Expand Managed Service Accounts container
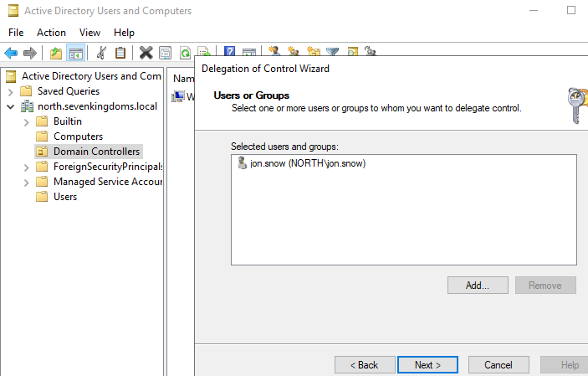The height and width of the screenshot is (376, 588). click(x=26, y=183)
